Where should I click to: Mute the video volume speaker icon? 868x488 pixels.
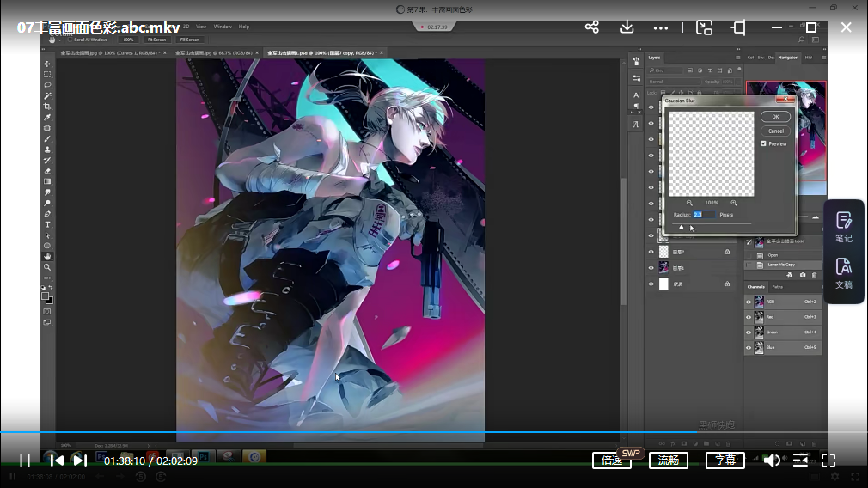tap(772, 461)
